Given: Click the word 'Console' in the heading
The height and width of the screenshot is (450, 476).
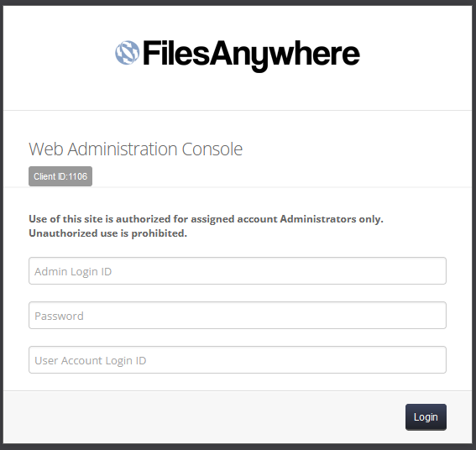Looking at the screenshot, I should [x=212, y=149].
